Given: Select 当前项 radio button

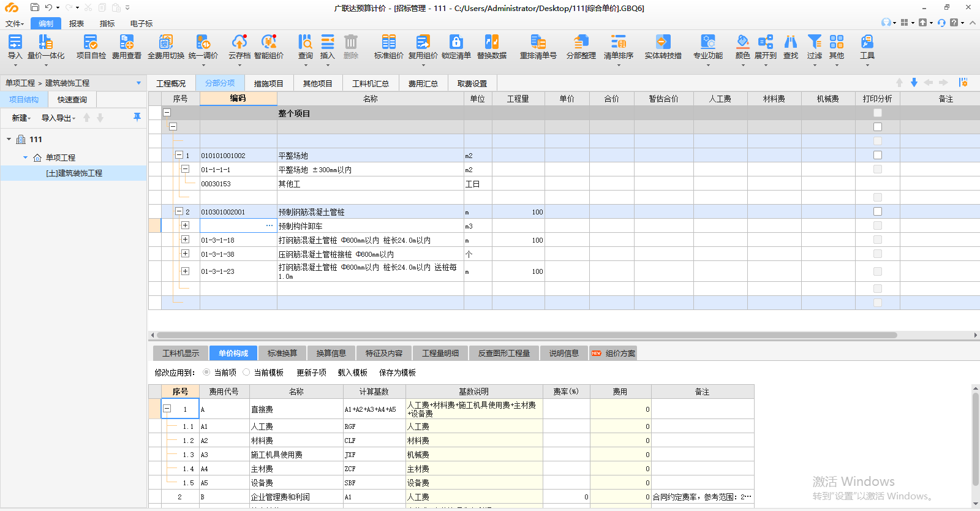Looking at the screenshot, I should click(206, 373).
